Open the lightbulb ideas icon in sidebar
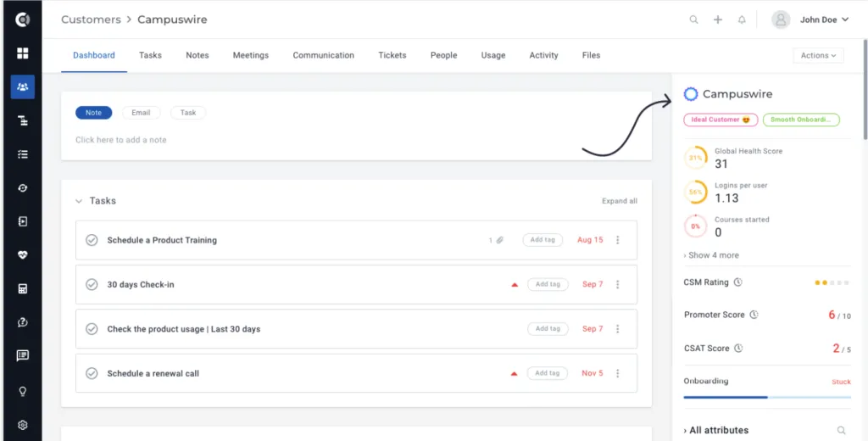The width and height of the screenshot is (868, 441). 23,392
